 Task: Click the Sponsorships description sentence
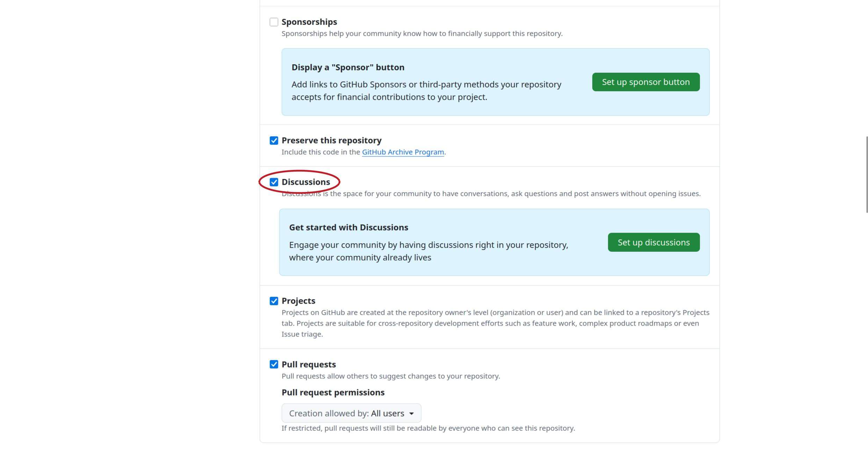[x=422, y=34]
